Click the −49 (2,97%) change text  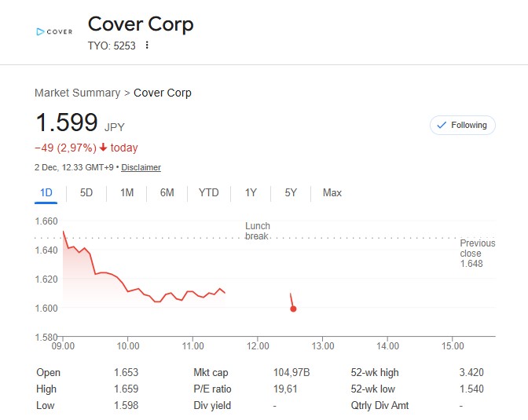tap(66, 148)
